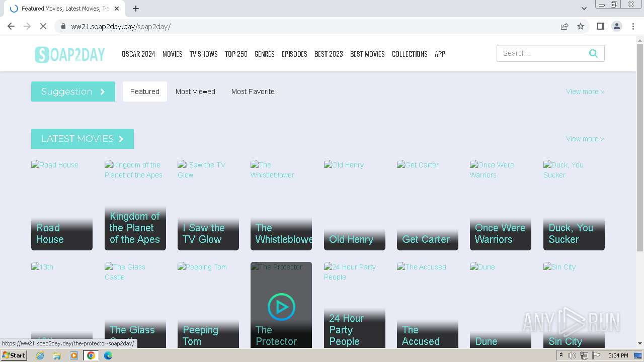
Task: Open the volume control in tray
Action: pos(572,355)
